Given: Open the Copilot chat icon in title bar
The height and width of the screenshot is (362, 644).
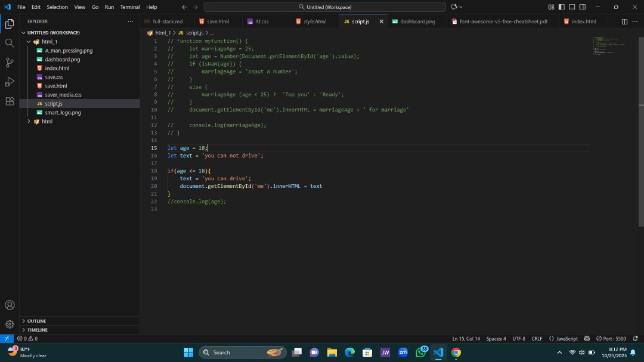Looking at the screenshot, I should (454, 7).
